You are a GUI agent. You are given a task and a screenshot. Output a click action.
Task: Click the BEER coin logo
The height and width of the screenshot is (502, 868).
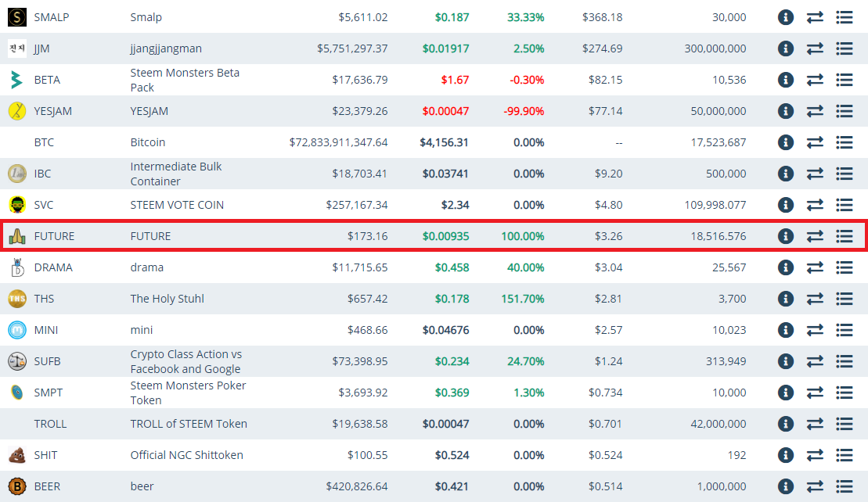point(16,486)
